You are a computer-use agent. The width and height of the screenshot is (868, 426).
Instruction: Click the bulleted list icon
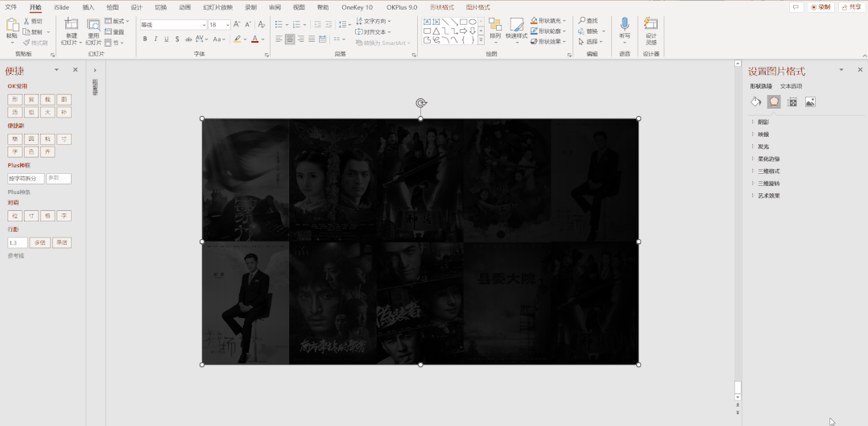(x=279, y=24)
